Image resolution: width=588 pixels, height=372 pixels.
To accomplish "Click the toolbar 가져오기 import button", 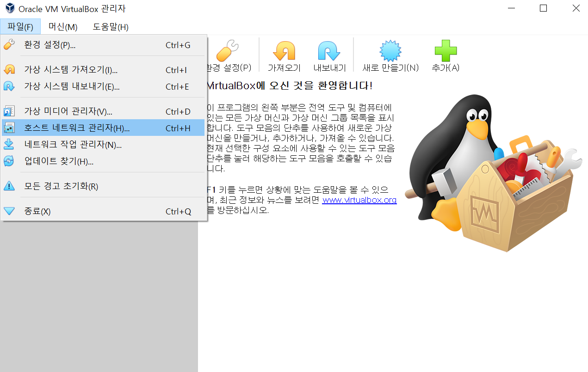I will [x=284, y=55].
